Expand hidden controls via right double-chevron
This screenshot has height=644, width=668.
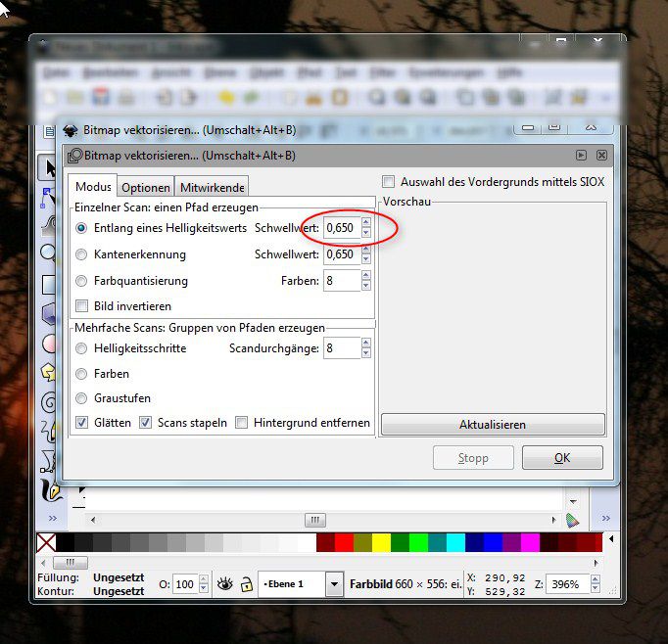tap(605, 518)
